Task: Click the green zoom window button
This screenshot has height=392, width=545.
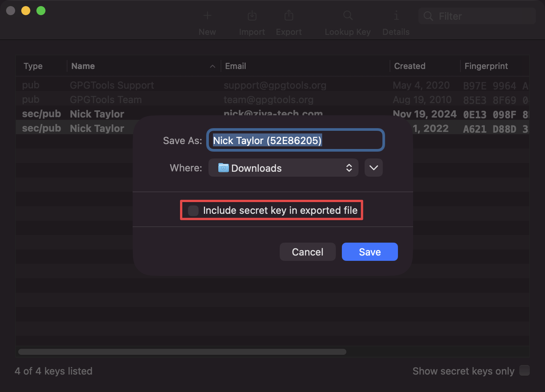Action: pos(41,11)
